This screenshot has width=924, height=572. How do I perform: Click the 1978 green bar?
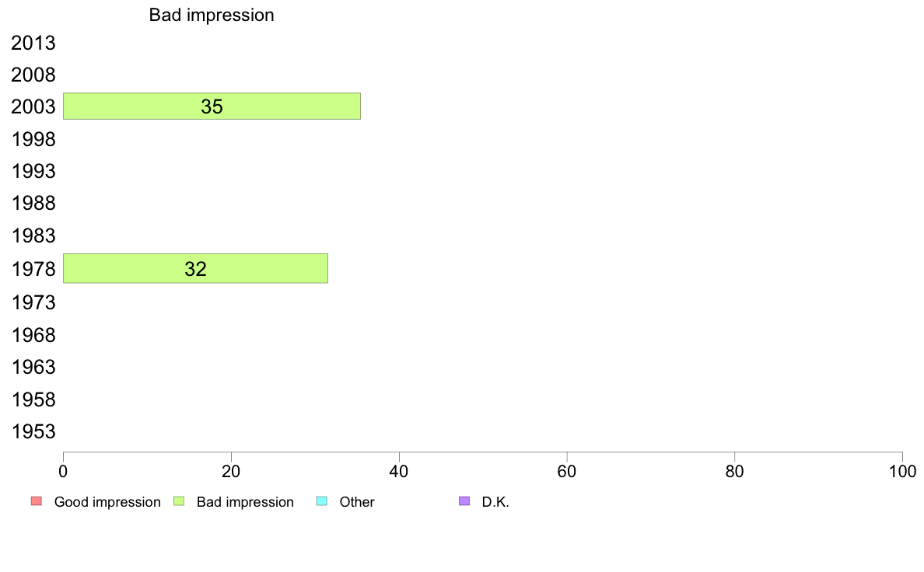195,269
